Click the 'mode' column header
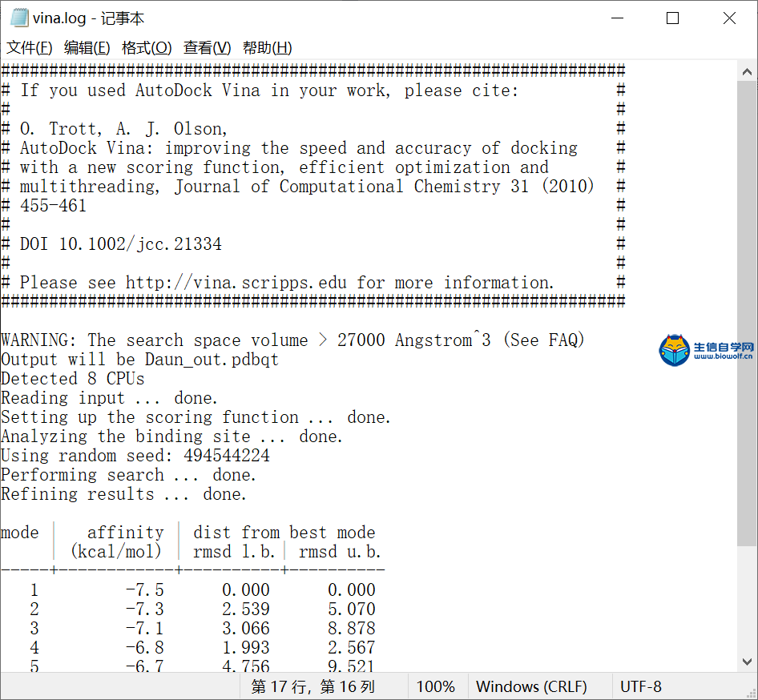The height and width of the screenshot is (700, 758). pos(20,533)
